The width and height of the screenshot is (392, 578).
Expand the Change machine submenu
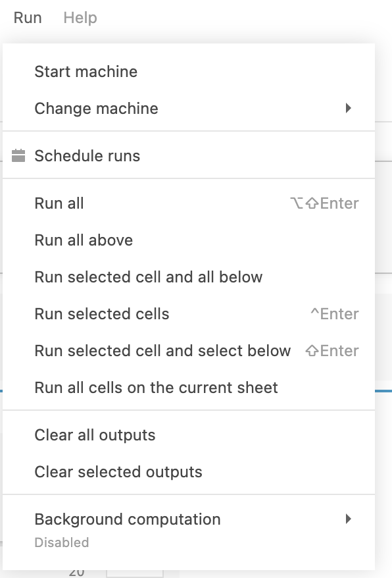96,109
